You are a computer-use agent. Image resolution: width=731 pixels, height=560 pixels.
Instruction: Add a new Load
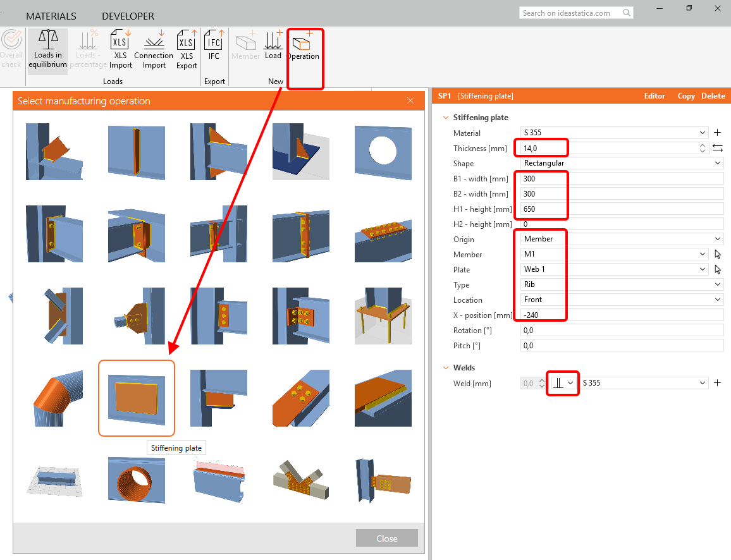pos(273,45)
